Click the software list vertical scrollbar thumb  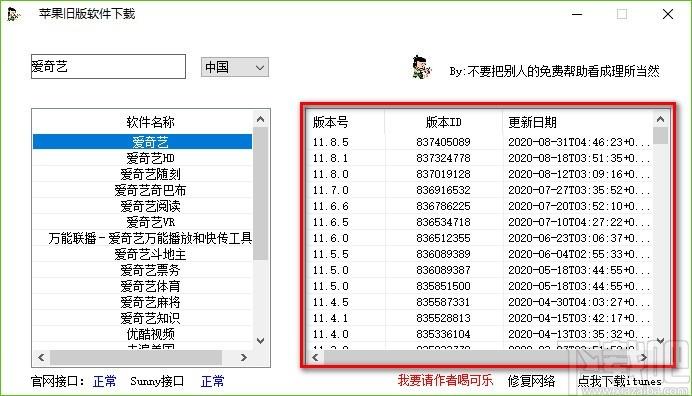tap(260, 193)
